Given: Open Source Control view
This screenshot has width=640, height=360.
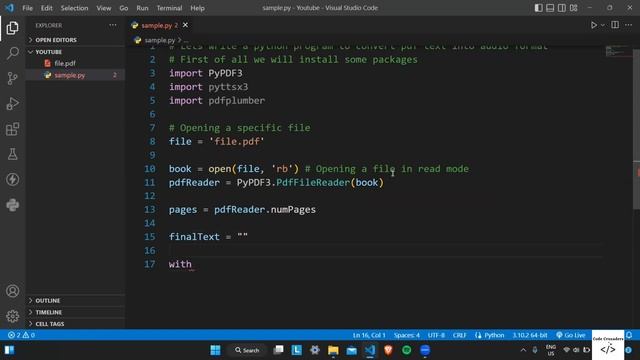Looking at the screenshot, I should point(12,78).
